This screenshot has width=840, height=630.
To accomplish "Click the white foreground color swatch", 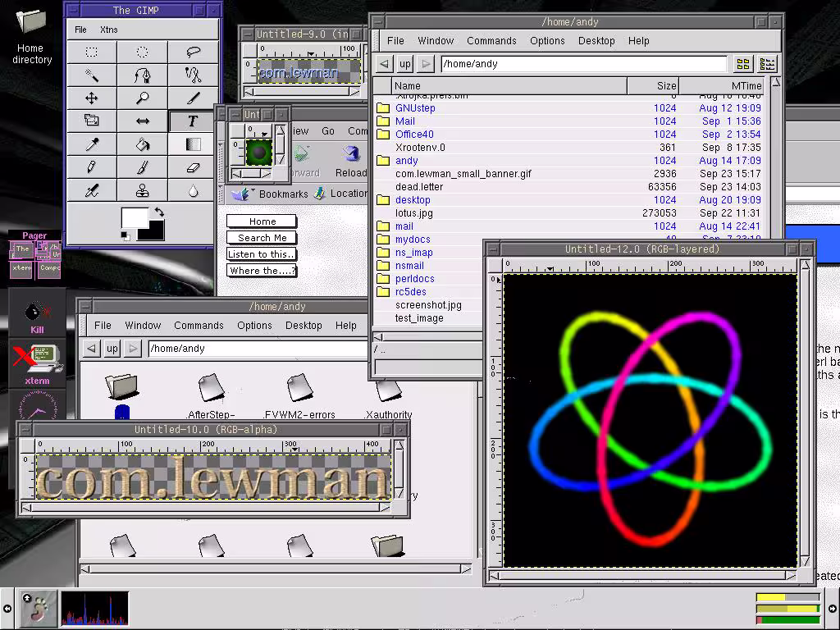I will click(x=134, y=219).
